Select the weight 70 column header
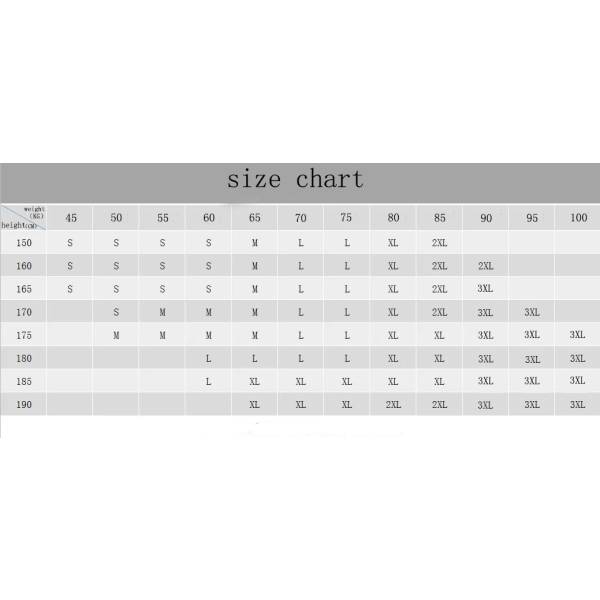600x600 pixels. (x=300, y=218)
